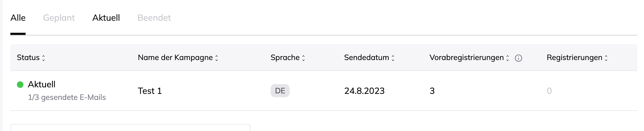Click the 1/3 gesendete E-Mails text
The width and height of the screenshot is (644, 131).
(67, 97)
